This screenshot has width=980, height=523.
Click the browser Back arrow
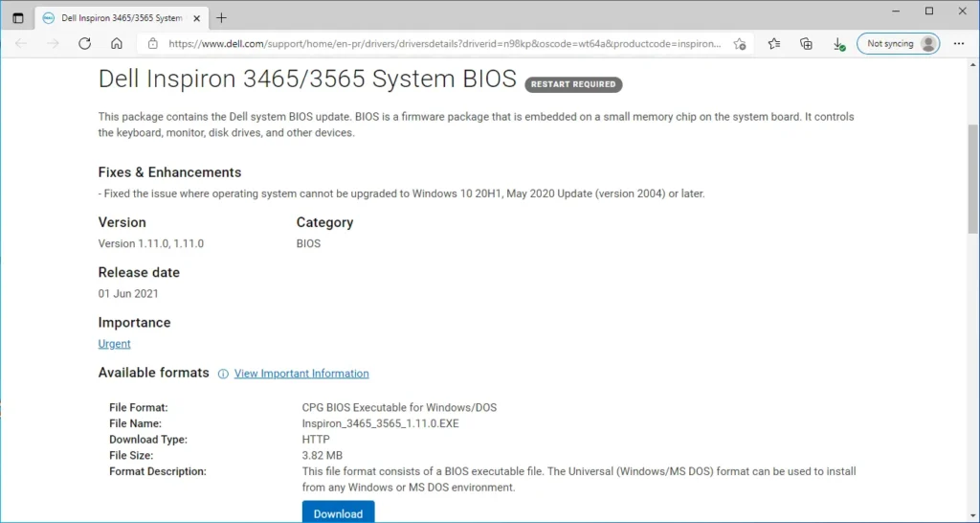(x=21, y=43)
